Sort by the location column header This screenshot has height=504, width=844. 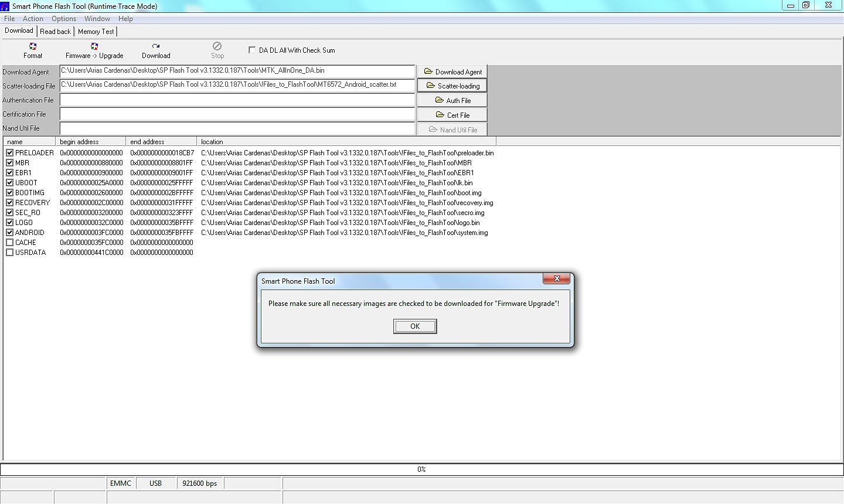(x=346, y=142)
